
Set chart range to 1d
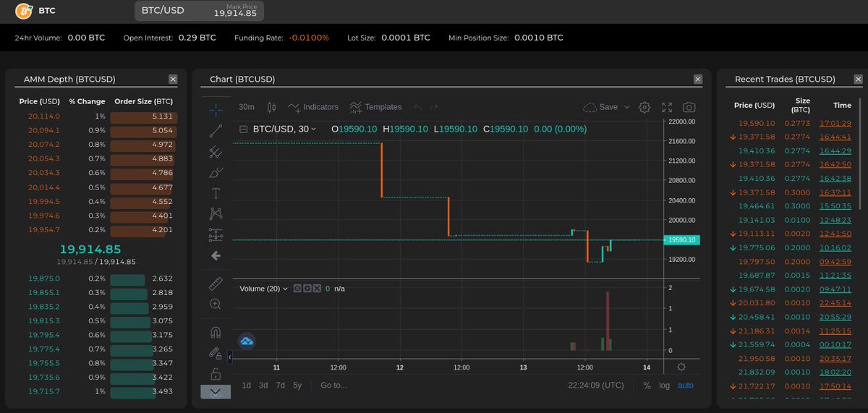(x=247, y=386)
